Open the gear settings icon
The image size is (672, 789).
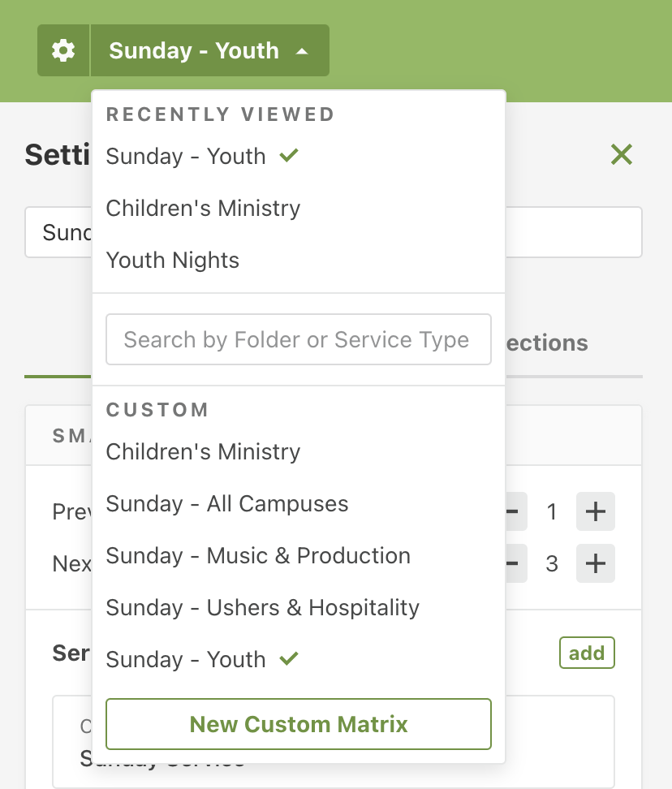[x=63, y=50]
